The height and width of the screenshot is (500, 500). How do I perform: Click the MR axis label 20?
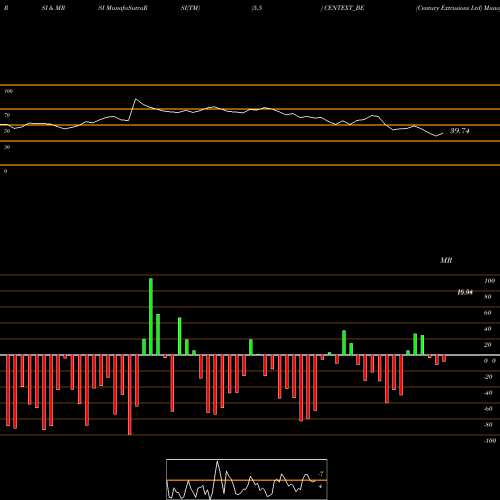pyautogui.click(x=488, y=345)
